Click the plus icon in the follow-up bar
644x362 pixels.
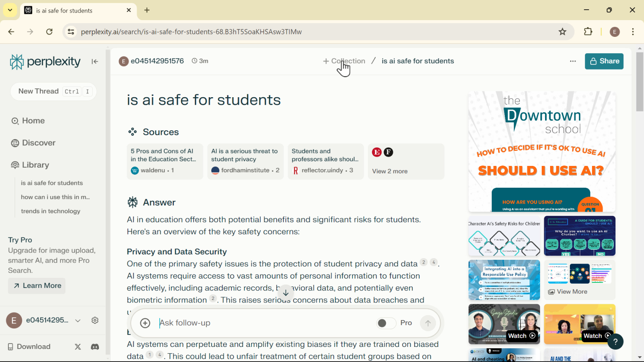(x=145, y=323)
